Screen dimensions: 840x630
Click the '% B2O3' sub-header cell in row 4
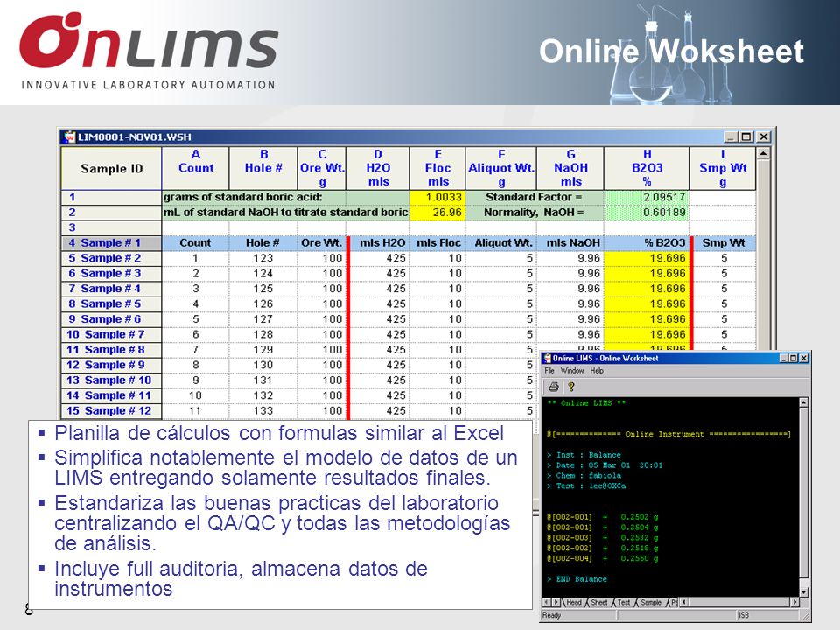coord(647,243)
